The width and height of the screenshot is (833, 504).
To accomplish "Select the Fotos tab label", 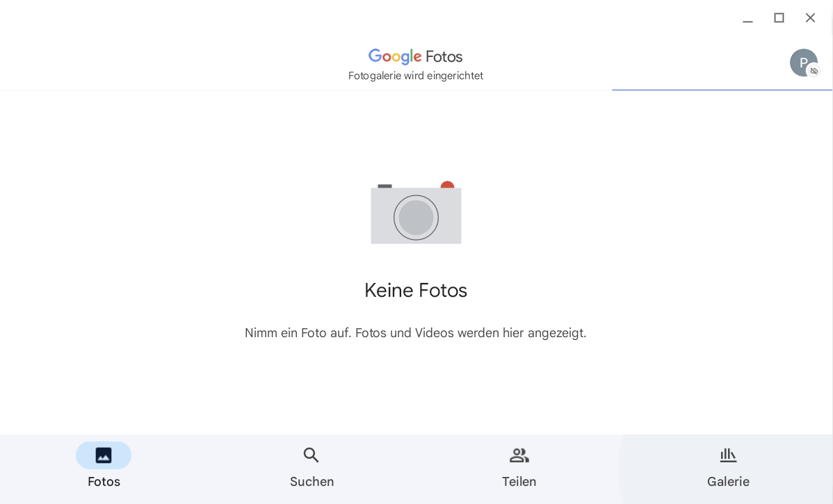I will click(104, 482).
